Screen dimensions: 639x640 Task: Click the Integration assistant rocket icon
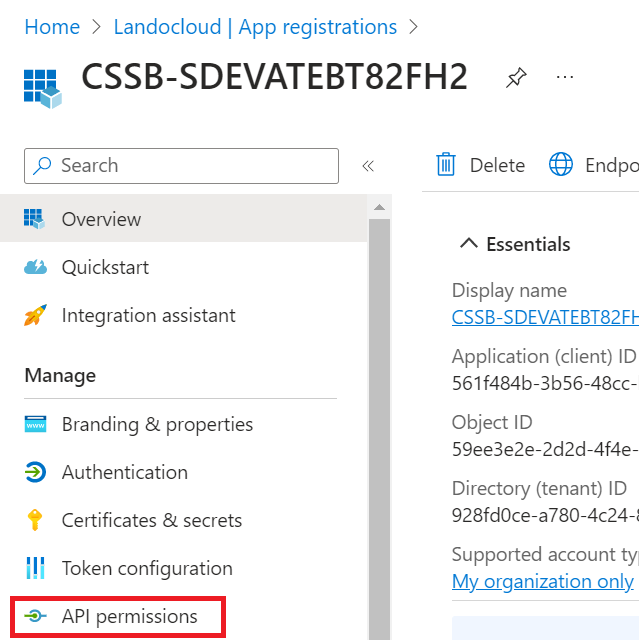coord(35,316)
